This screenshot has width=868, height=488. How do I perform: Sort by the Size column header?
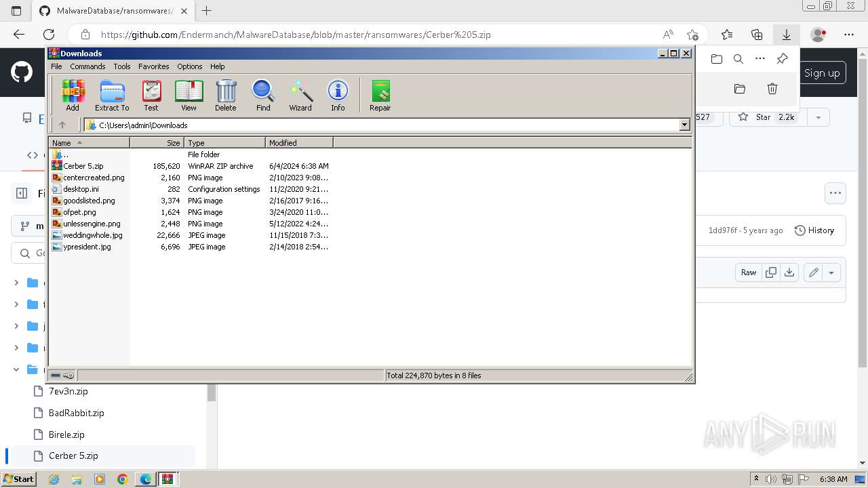pyautogui.click(x=157, y=142)
